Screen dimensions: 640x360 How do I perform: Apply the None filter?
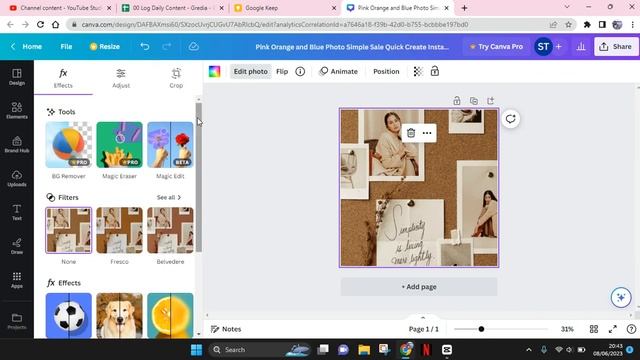pos(69,230)
